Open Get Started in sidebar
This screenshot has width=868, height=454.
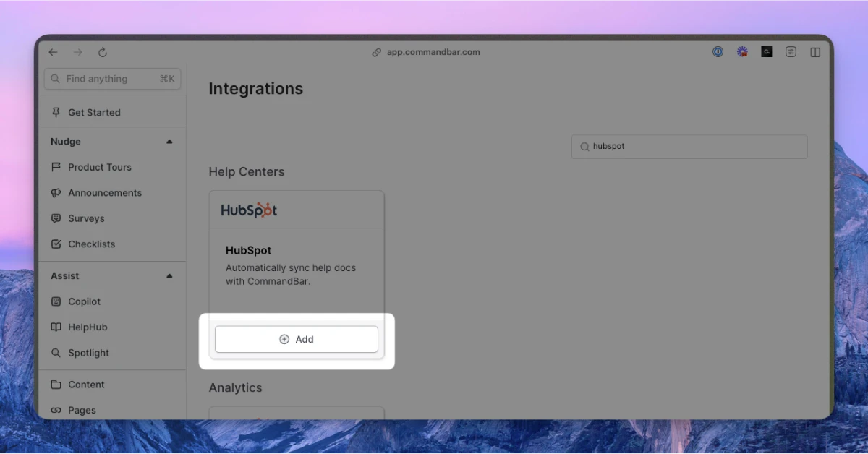[x=94, y=113]
